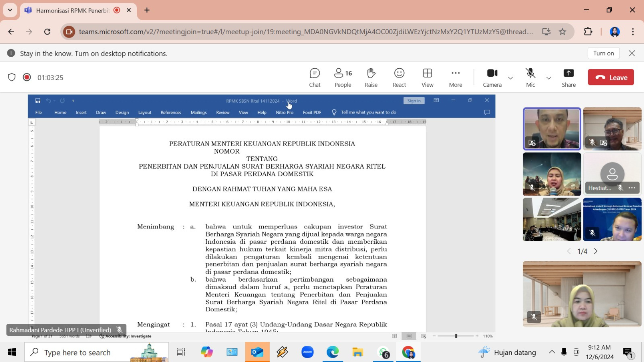Click the Save icon in Word title bar
The image size is (644, 362).
pos(38,101)
